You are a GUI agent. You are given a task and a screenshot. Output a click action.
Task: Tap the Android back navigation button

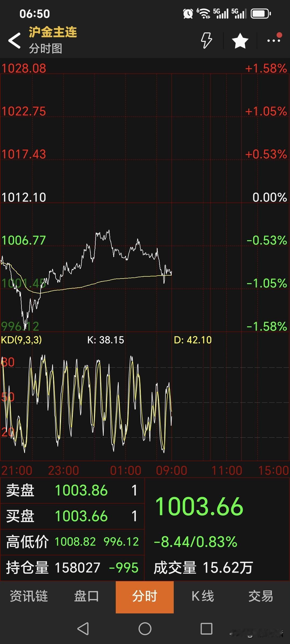click(83, 629)
